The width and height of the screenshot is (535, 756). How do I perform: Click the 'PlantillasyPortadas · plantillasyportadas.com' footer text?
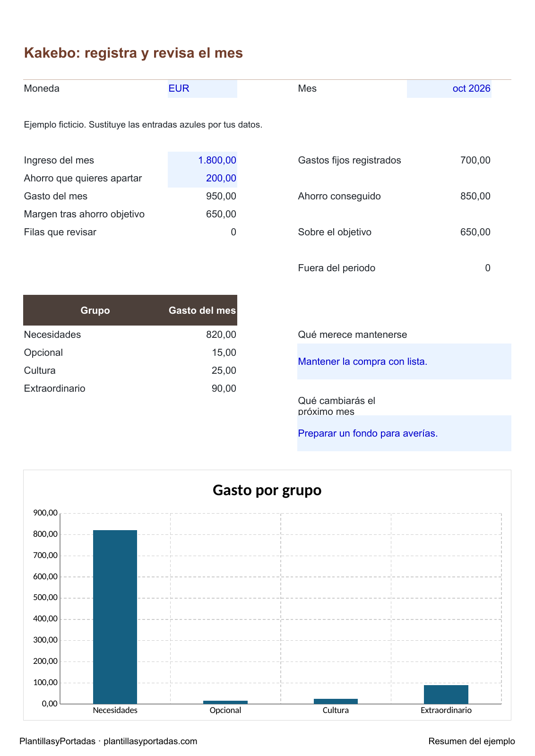point(108,741)
